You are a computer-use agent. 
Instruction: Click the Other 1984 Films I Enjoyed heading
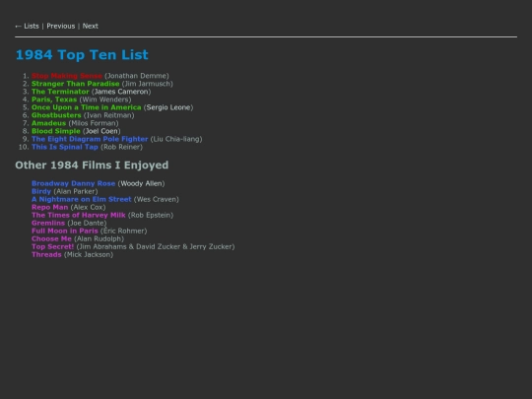[x=92, y=166]
